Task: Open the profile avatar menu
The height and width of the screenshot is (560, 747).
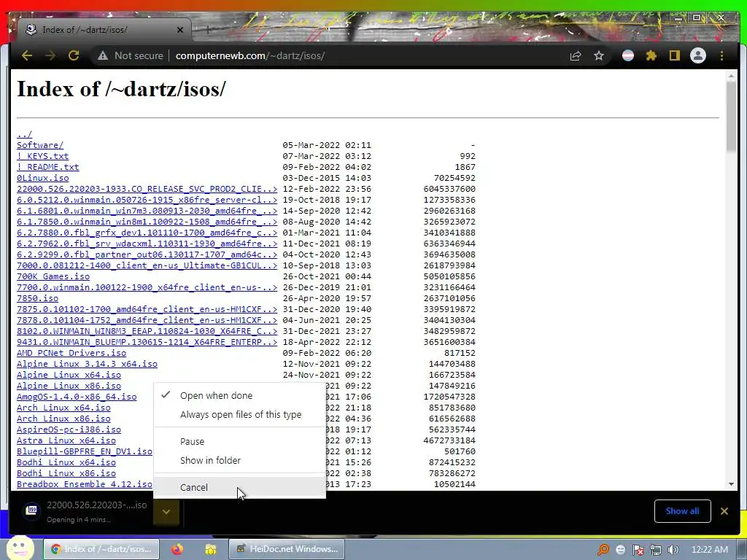Action: click(698, 55)
